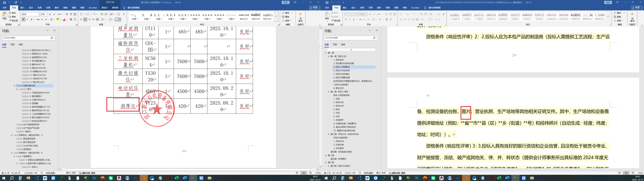
Task: Align text left in left Word window
Action: pos(81,19)
